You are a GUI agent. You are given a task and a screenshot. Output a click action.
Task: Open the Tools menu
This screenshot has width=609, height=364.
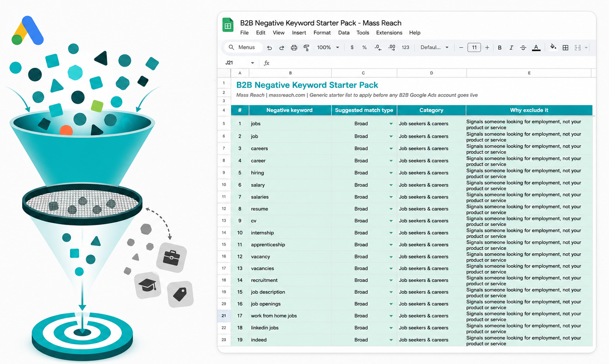tap(363, 33)
